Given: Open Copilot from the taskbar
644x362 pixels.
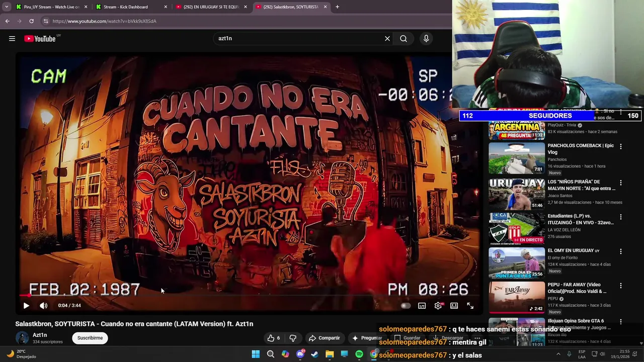Looking at the screenshot, I should point(285,354).
